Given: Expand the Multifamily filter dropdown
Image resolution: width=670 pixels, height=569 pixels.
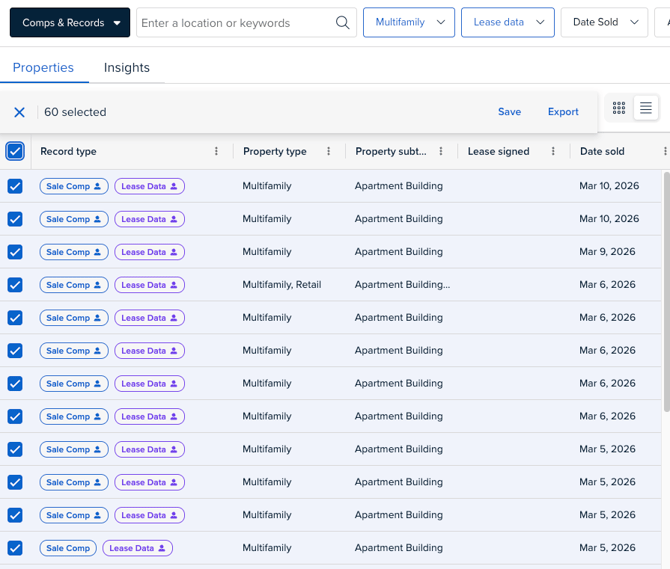Looking at the screenshot, I should 409,23.
